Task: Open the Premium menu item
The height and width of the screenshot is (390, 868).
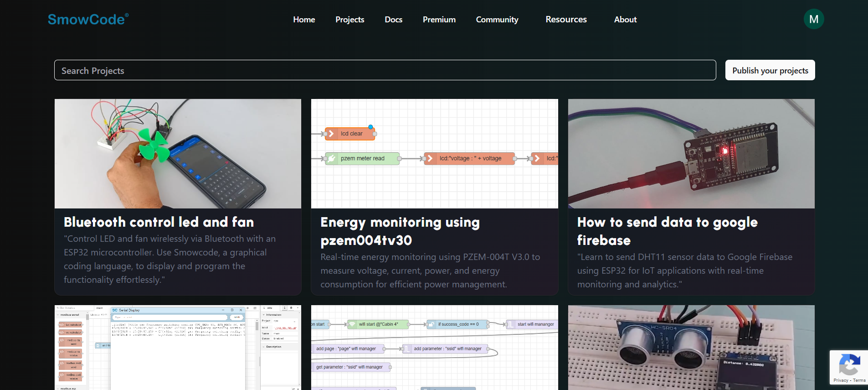Action: (x=439, y=20)
